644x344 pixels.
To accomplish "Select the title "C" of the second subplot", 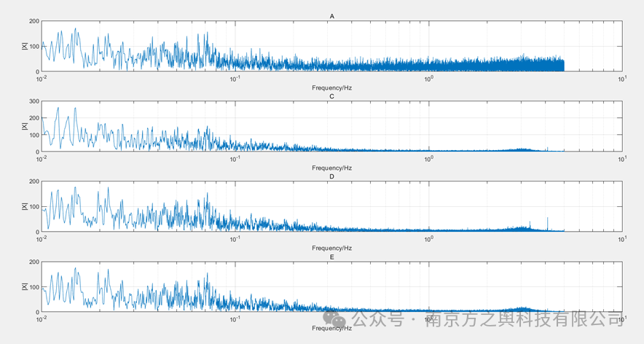I will [331, 96].
